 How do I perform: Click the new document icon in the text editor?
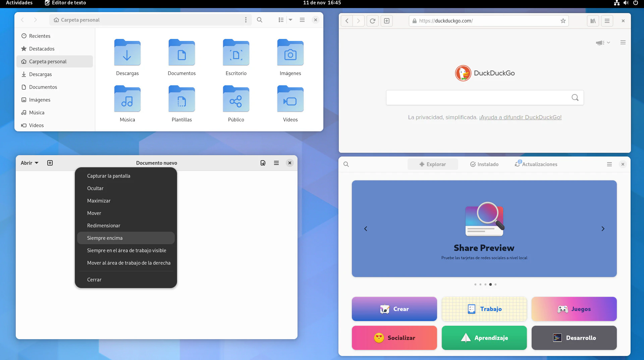point(50,163)
